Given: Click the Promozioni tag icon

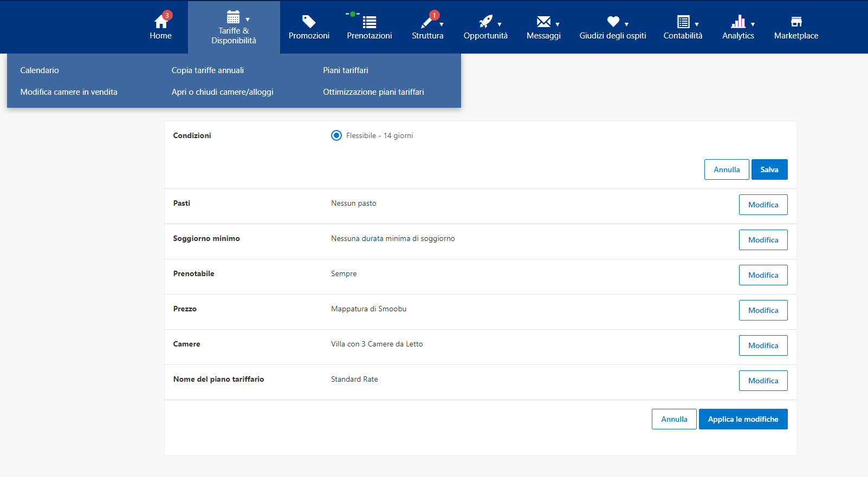Looking at the screenshot, I should (x=309, y=22).
